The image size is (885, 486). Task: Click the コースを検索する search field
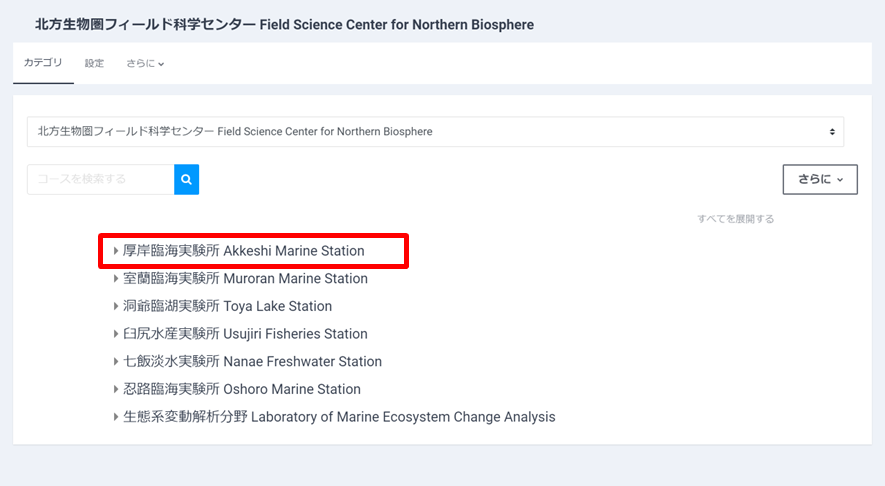point(100,180)
